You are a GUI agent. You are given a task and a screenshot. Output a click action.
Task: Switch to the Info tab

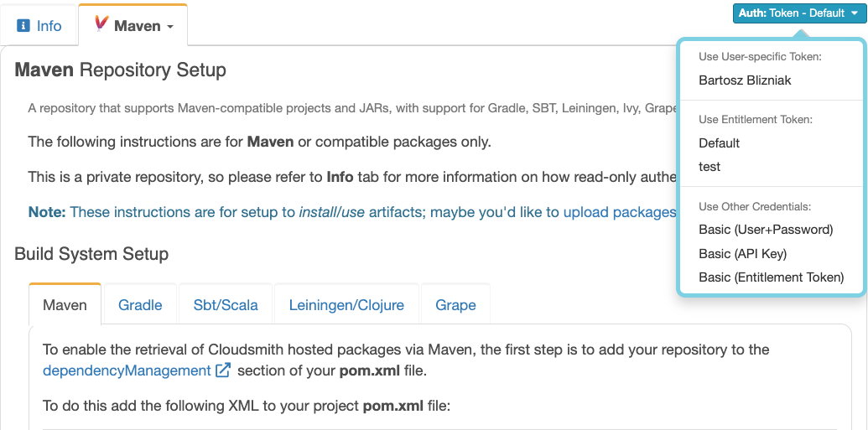coord(39,25)
